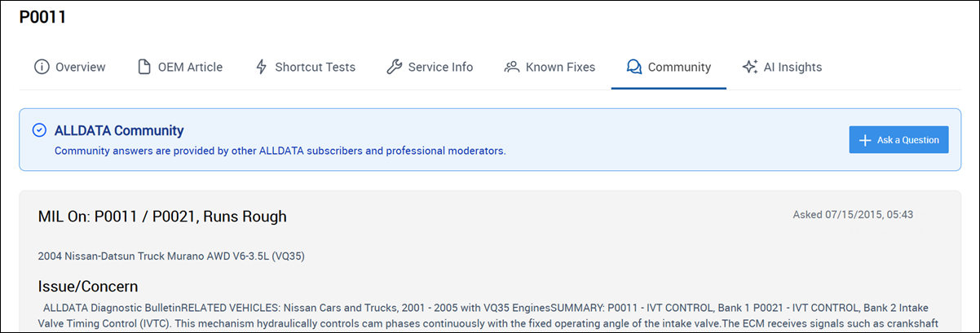This screenshot has height=333, width=980.
Task: Open the OEM Article tab
Action: click(190, 68)
